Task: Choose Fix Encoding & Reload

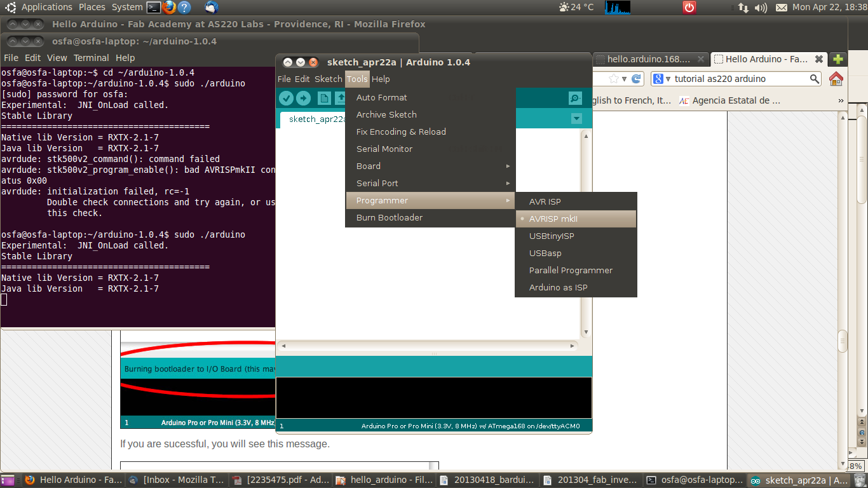Action: pos(430,132)
